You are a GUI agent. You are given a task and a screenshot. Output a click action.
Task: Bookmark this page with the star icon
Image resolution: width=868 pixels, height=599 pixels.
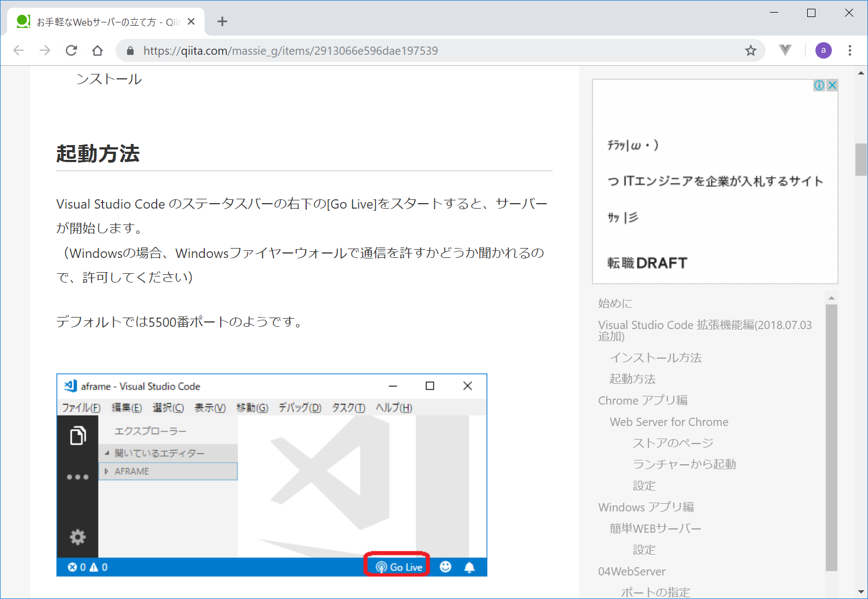tap(750, 50)
